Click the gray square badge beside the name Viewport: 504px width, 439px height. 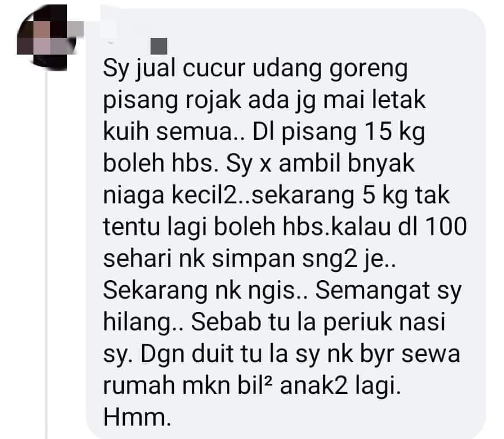click(159, 46)
